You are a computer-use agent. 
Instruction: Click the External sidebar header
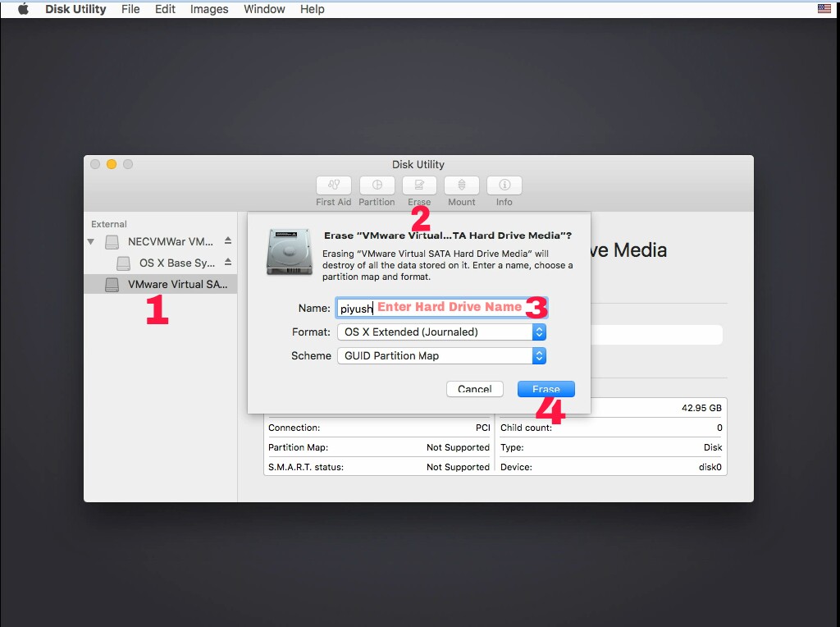click(109, 224)
